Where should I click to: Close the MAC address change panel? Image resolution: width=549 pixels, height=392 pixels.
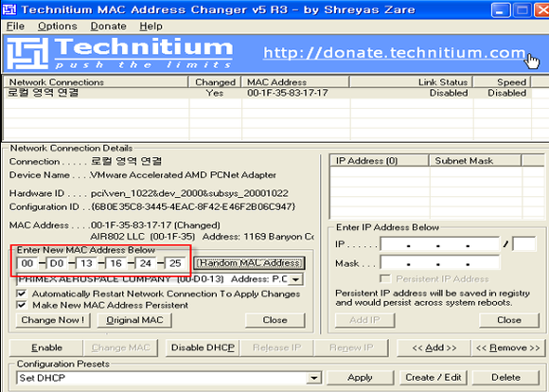[x=274, y=320]
